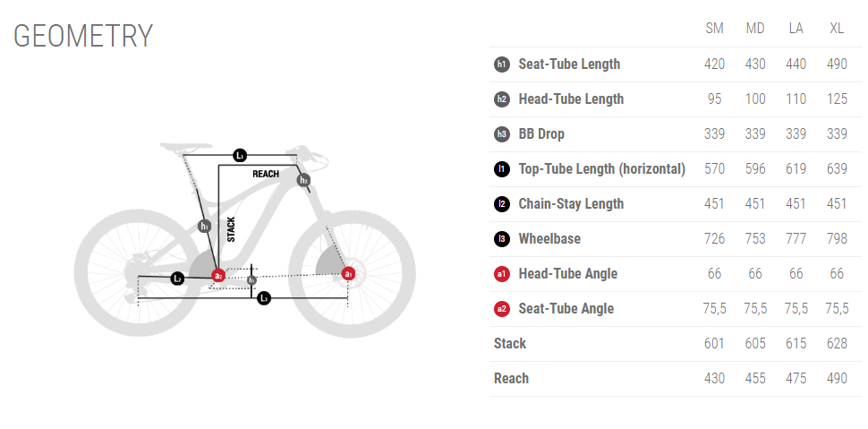Screen dimensions: 868x429
Task: Click the h3 icon beside BB Drop
Action: click(501, 134)
